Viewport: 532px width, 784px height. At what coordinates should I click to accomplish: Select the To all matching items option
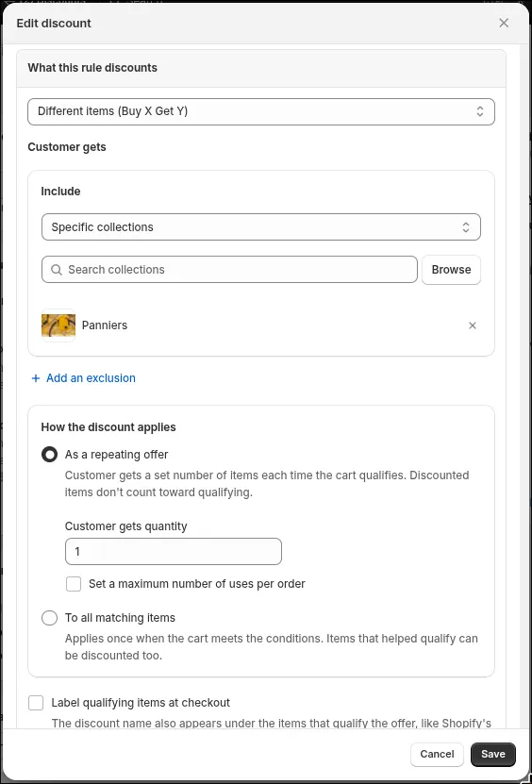click(x=49, y=618)
